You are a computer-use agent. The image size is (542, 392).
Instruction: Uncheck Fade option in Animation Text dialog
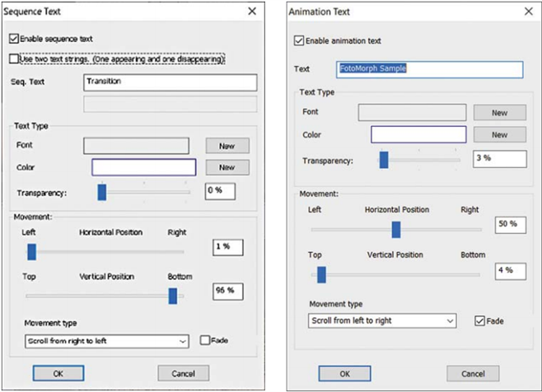click(x=482, y=320)
